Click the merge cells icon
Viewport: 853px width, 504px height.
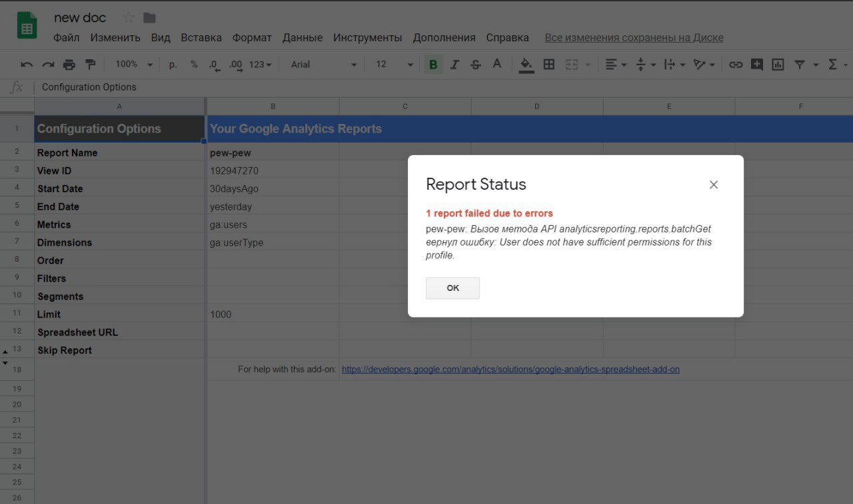pos(572,65)
